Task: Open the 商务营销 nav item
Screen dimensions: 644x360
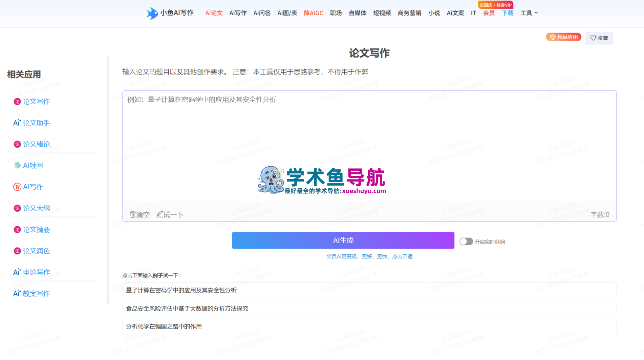Action: click(410, 13)
